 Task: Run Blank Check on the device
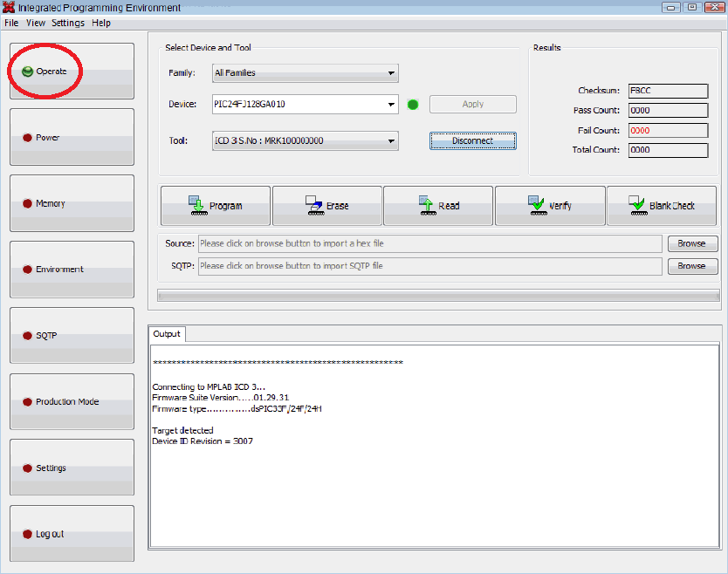[661, 206]
